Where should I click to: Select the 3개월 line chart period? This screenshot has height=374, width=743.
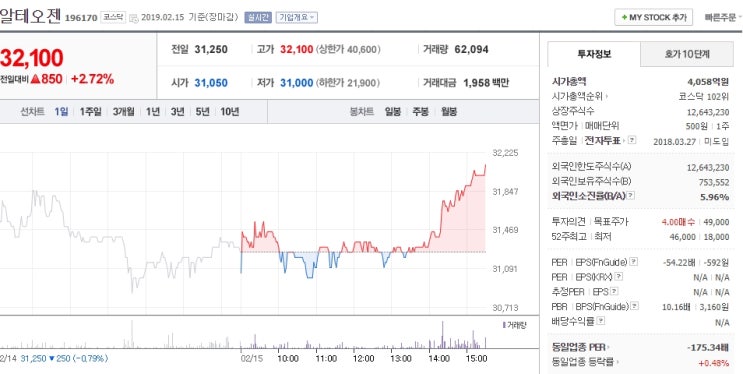coord(123,112)
